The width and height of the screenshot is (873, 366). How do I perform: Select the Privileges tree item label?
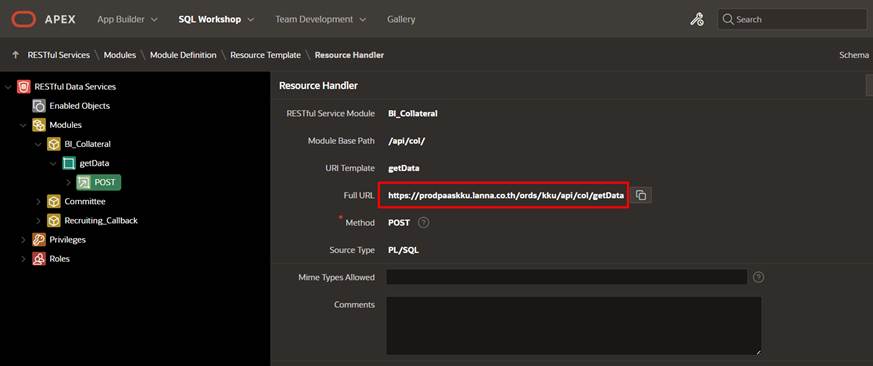click(x=67, y=240)
